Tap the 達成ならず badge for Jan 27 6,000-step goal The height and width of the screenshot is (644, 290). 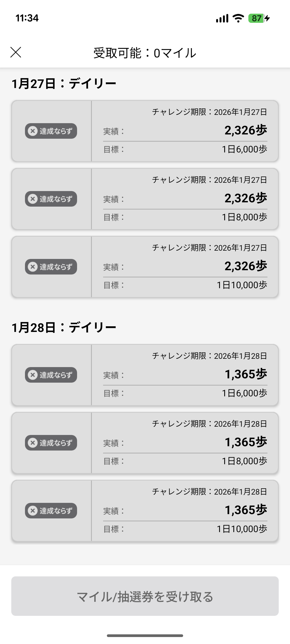coord(51,131)
